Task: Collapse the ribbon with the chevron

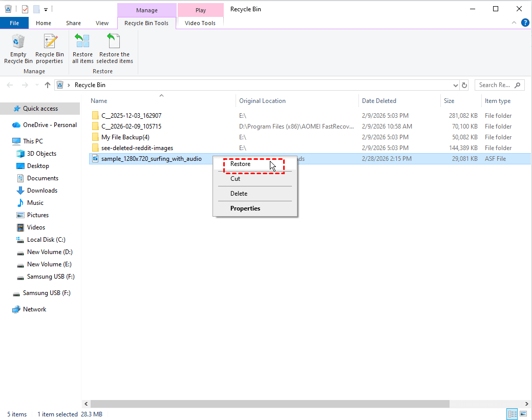Action: (x=514, y=23)
